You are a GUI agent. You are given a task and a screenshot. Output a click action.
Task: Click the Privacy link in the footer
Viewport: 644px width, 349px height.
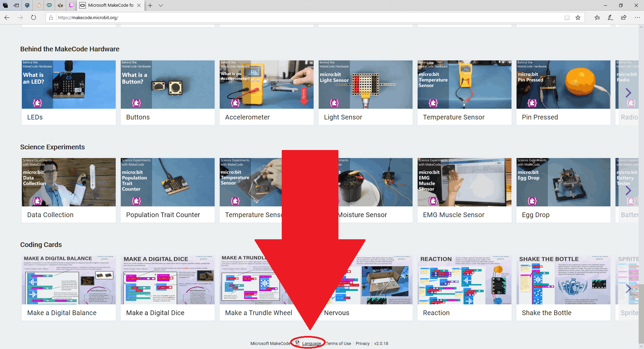(x=362, y=343)
